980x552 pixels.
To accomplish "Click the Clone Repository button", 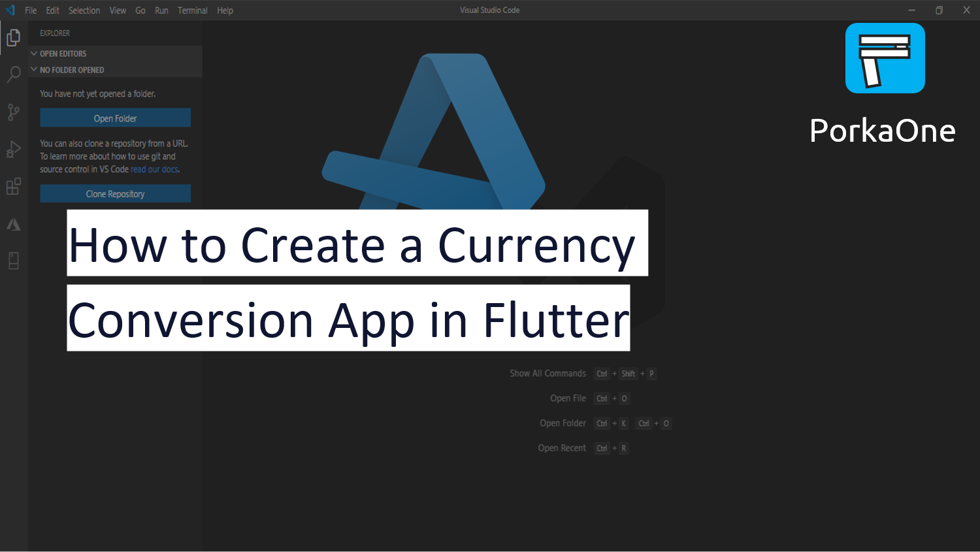I will [116, 194].
